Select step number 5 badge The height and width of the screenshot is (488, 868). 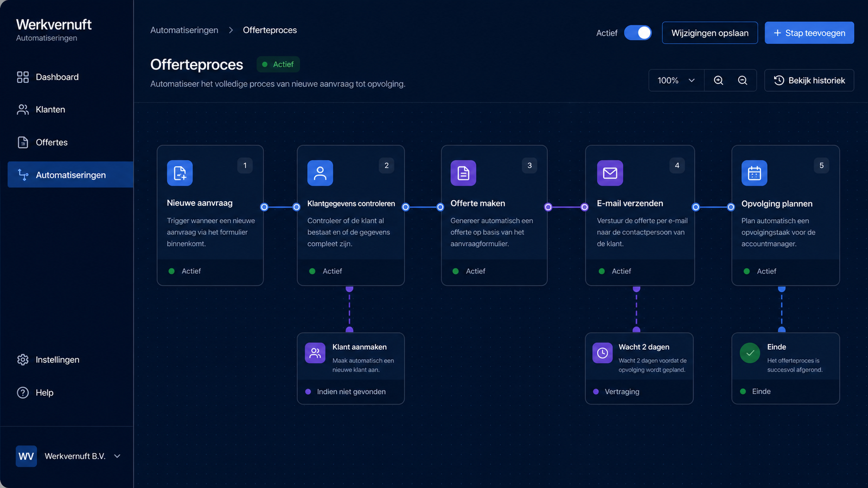coord(821,165)
